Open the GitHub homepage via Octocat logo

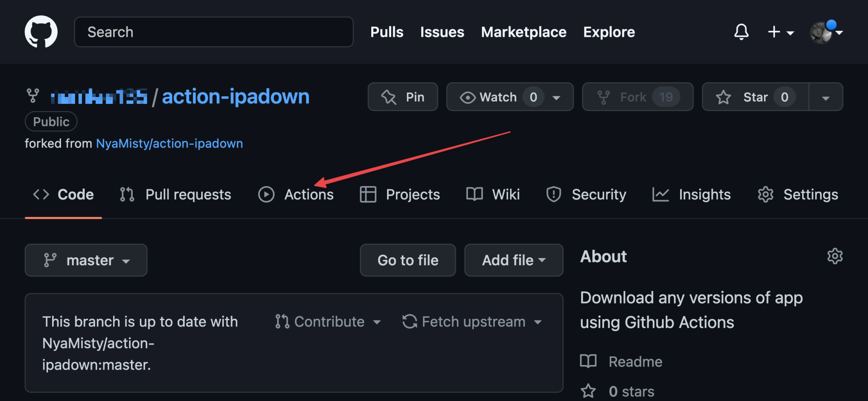click(x=41, y=32)
